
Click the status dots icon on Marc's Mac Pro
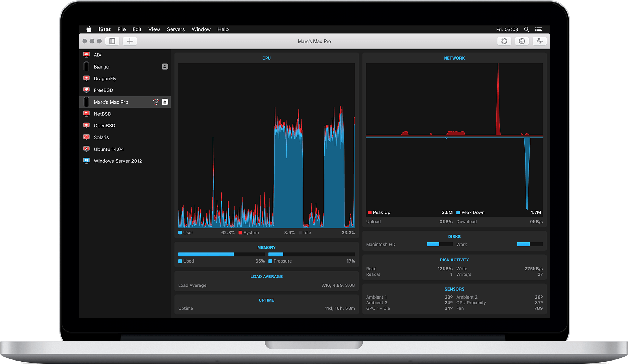point(155,102)
